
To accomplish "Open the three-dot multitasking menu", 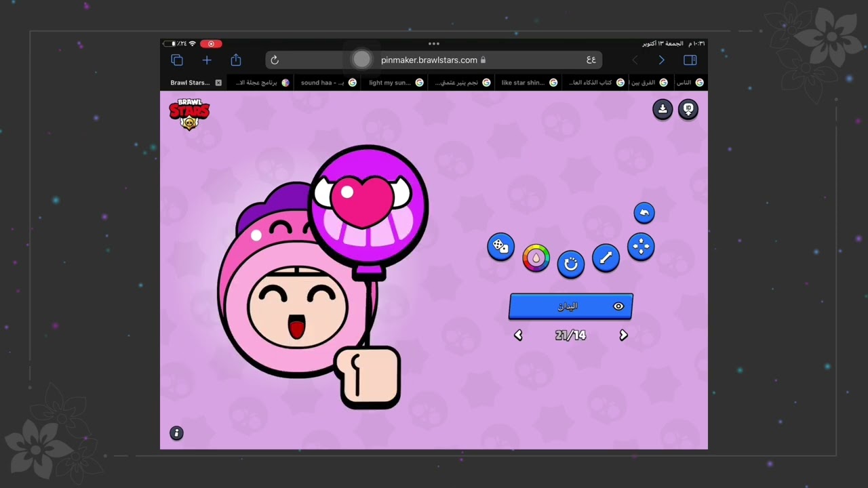I will tap(434, 44).
